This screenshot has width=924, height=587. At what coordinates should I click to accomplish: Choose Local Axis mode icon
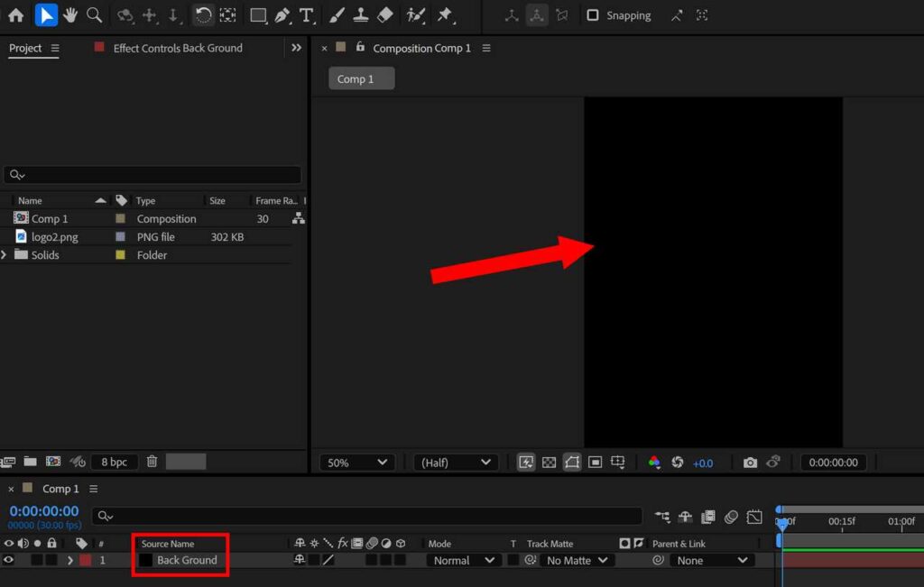coord(512,15)
